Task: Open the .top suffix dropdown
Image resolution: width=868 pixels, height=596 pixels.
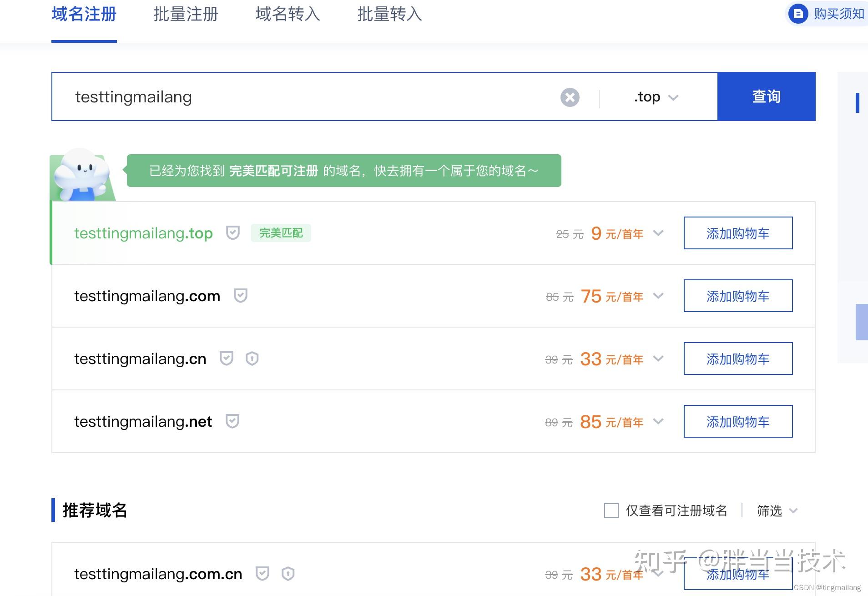Action: pos(656,97)
